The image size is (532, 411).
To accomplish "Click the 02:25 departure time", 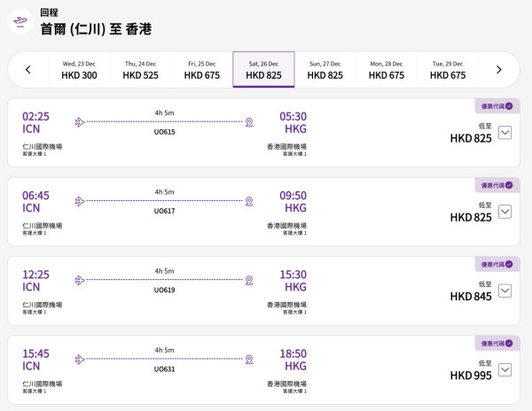I will pos(35,117).
